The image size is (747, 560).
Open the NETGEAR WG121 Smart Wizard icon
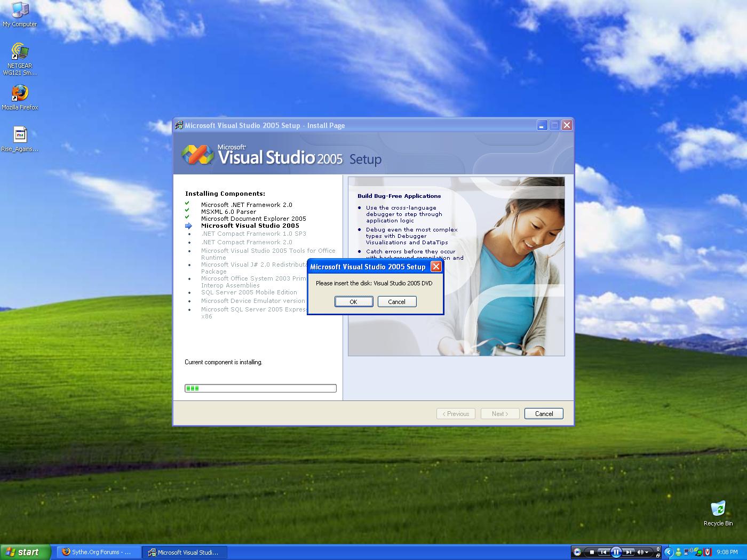[x=20, y=59]
